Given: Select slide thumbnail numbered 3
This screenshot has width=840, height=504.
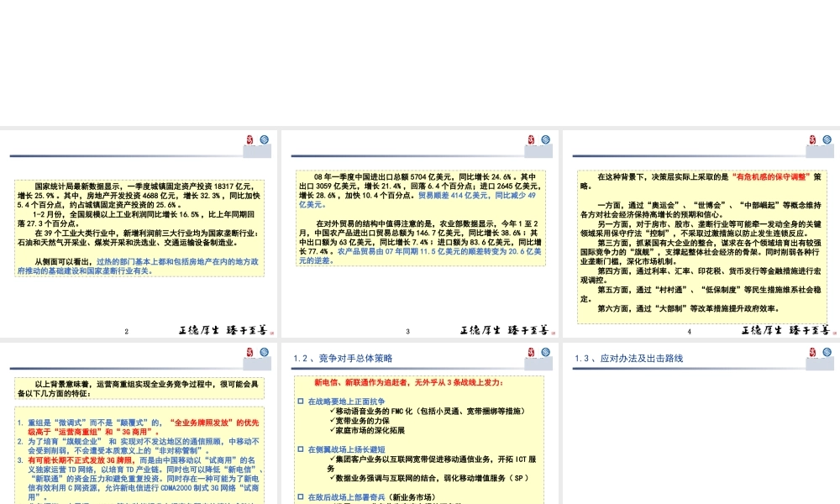Looking at the screenshot, I should point(419,234).
